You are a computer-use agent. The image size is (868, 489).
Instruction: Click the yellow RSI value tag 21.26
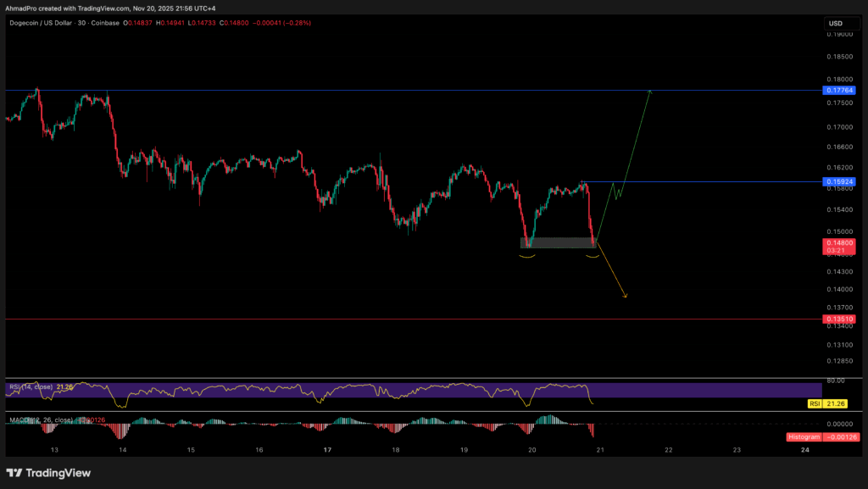836,404
